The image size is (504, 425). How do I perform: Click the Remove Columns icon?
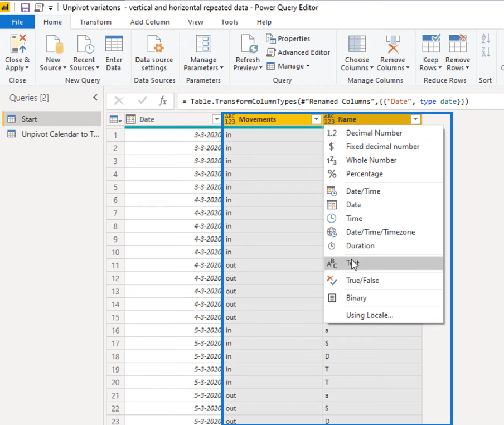(x=393, y=44)
